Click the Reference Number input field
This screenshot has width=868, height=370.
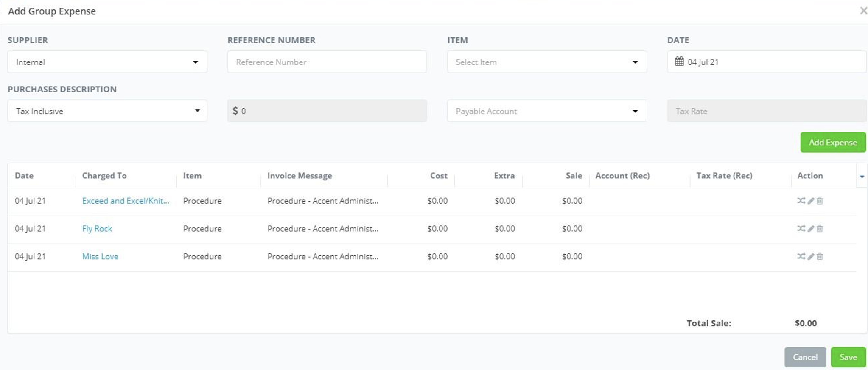327,62
